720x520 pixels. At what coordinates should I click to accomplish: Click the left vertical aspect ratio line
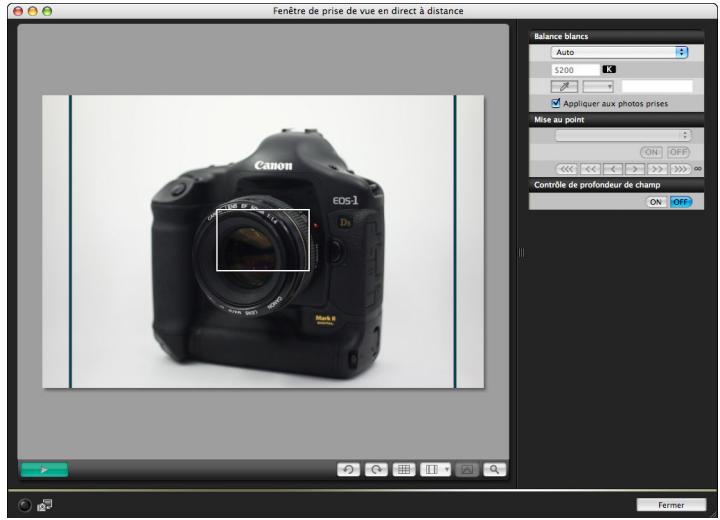pos(70,242)
